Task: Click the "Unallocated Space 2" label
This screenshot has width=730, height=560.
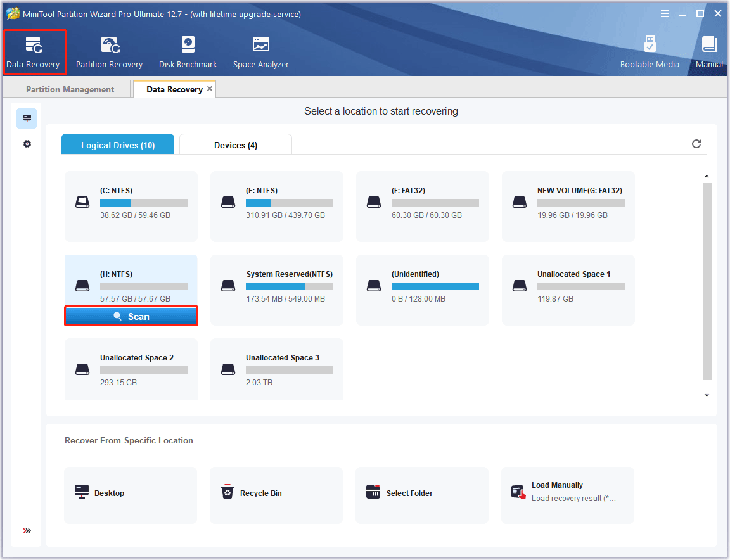Action: coord(137,357)
